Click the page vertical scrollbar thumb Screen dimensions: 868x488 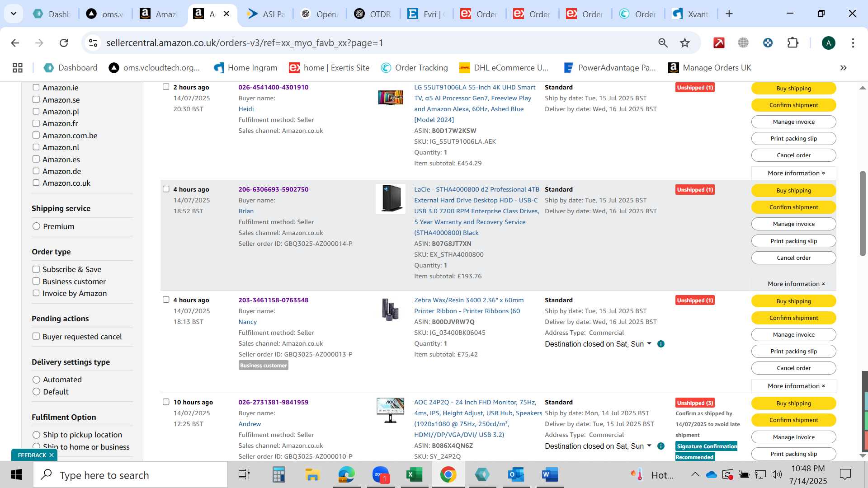863,213
